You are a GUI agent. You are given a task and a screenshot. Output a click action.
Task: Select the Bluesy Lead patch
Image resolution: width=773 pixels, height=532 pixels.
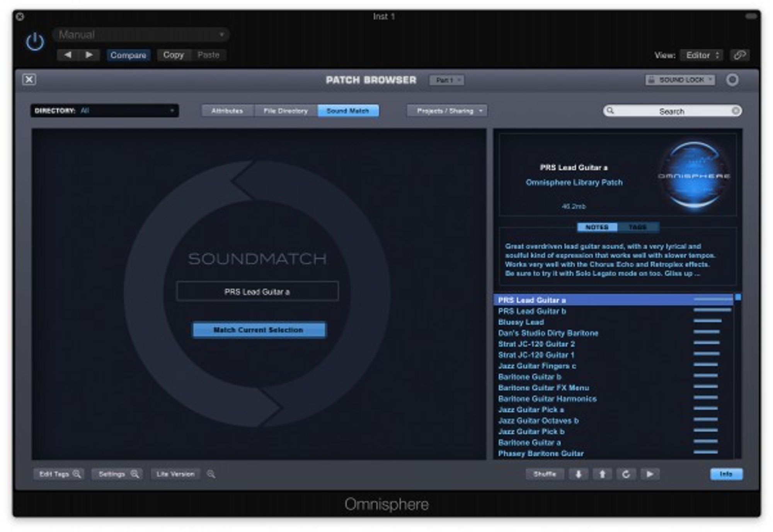tap(613, 322)
